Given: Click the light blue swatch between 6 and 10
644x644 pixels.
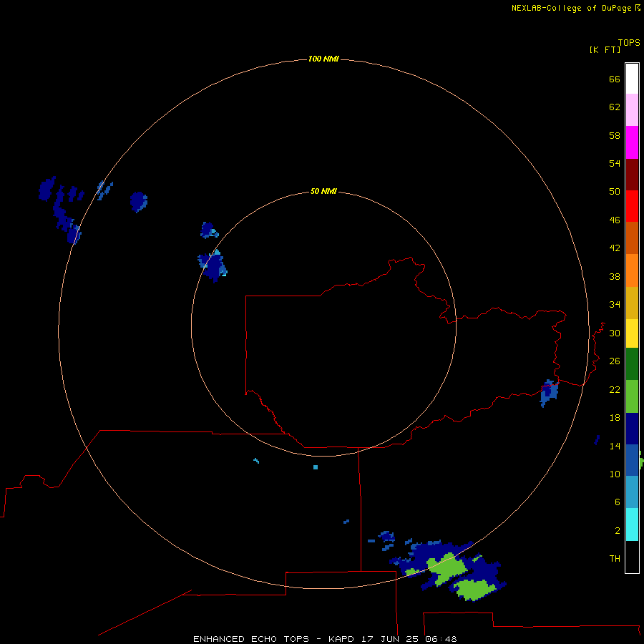Looking at the screenshot, I should coord(632,492).
